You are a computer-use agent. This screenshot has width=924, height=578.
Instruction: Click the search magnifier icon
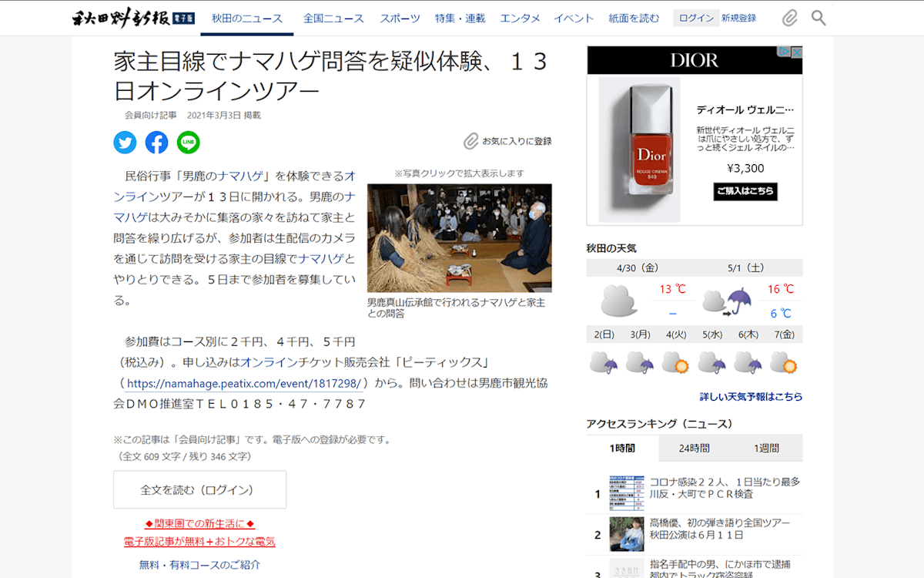819,18
